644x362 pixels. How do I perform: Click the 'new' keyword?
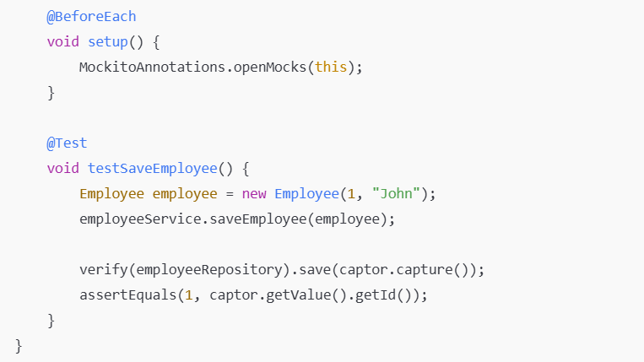pyautogui.click(x=254, y=194)
